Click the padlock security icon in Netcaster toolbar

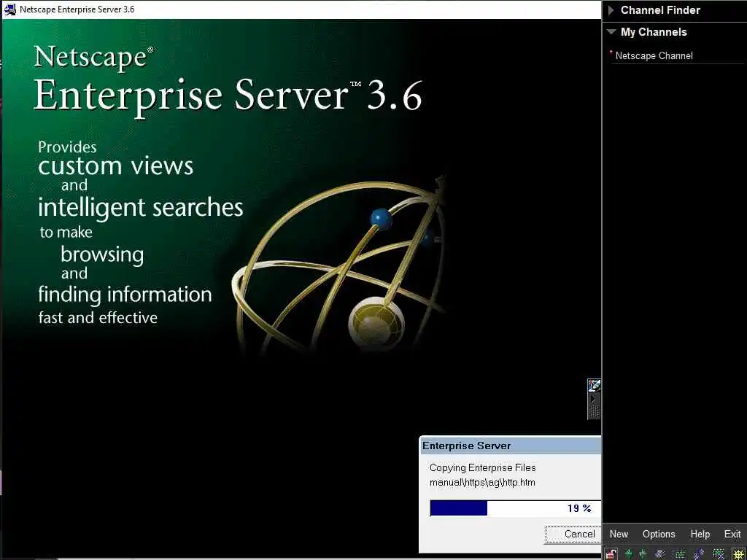coord(611,554)
